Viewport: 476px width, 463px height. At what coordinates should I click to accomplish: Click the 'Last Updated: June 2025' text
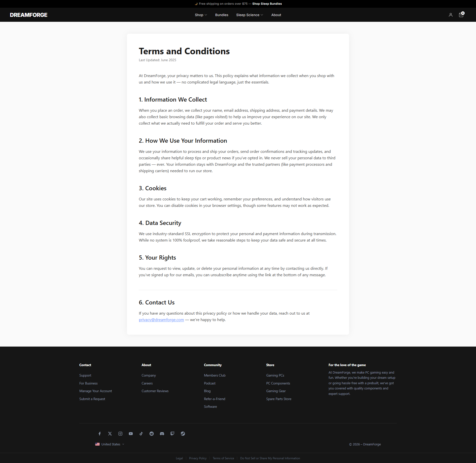point(157,60)
